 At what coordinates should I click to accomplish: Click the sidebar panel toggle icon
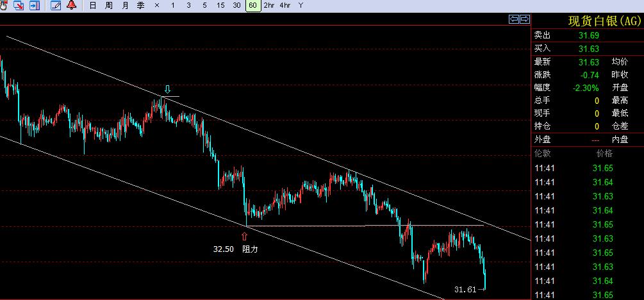click(35, 5)
